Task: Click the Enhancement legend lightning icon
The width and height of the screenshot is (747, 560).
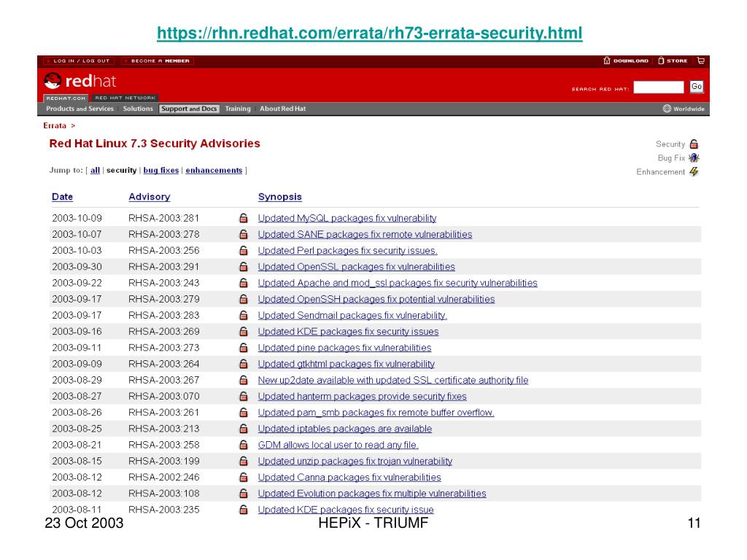Action: tap(694, 171)
